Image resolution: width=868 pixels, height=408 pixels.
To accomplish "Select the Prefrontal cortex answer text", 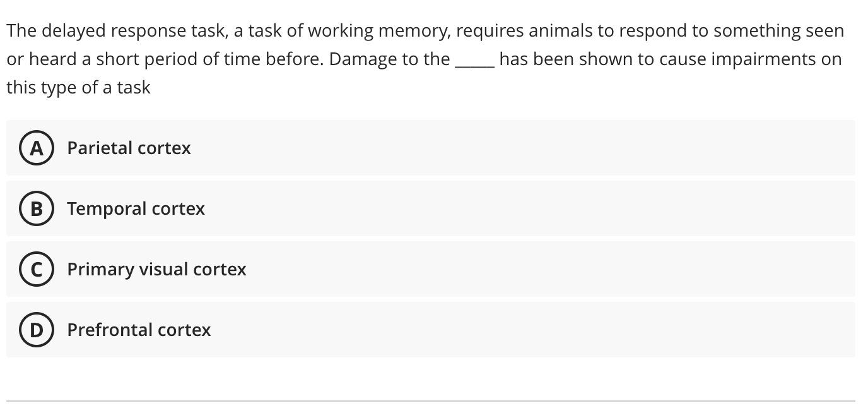I will (x=139, y=330).
